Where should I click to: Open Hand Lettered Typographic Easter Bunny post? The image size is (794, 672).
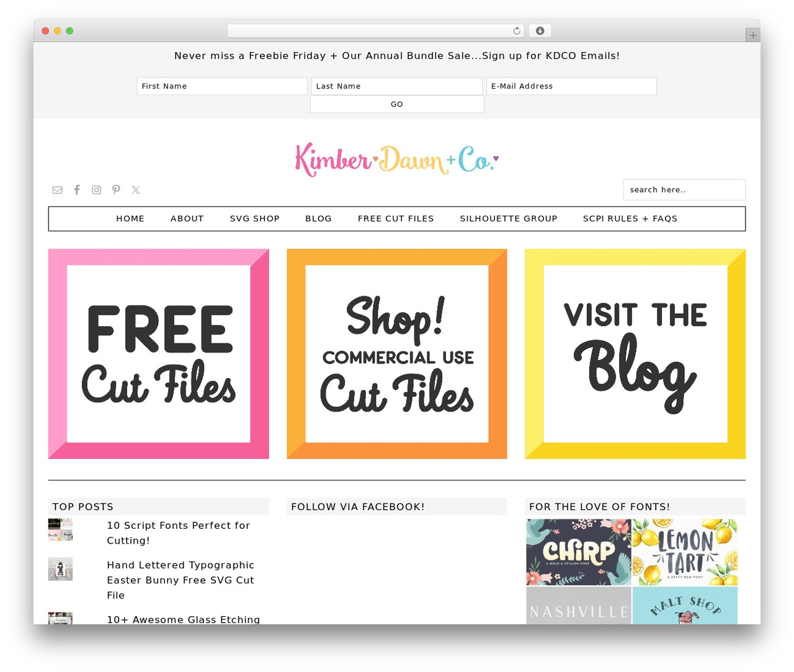click(181, 580)
